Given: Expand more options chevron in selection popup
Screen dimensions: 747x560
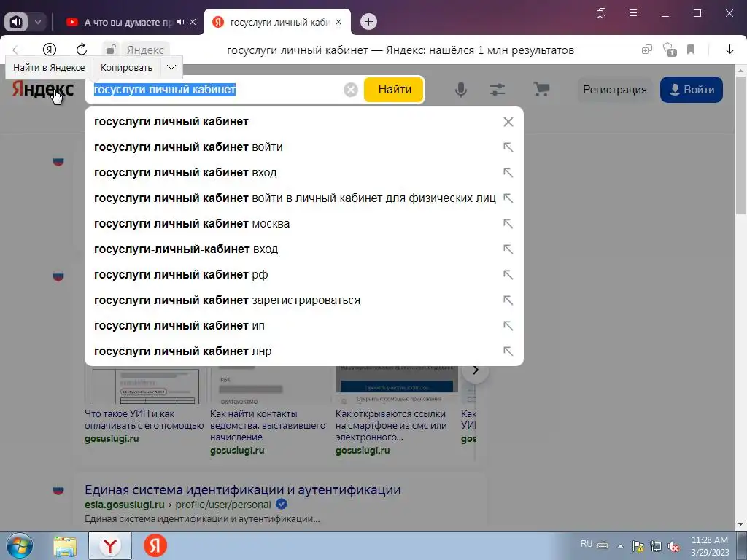Looking at the screenshot, I should [x=171, y=68].
